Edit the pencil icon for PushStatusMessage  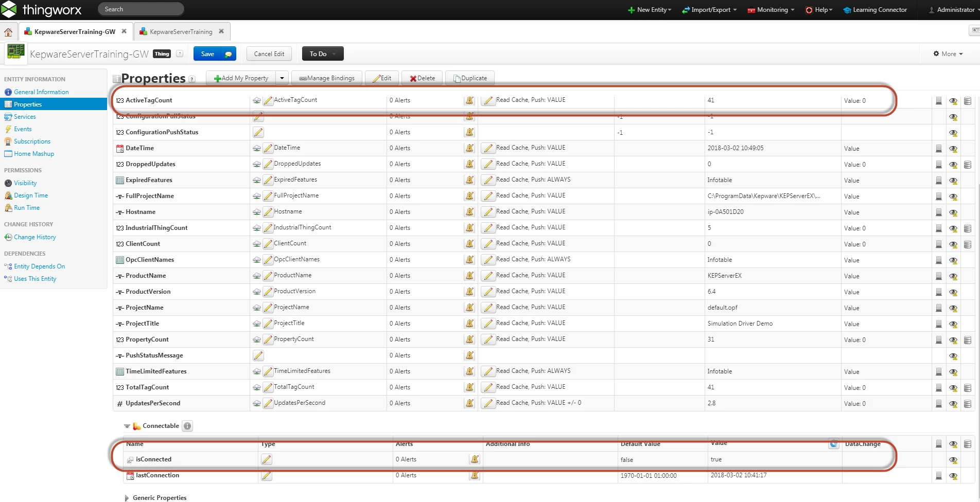258,355
